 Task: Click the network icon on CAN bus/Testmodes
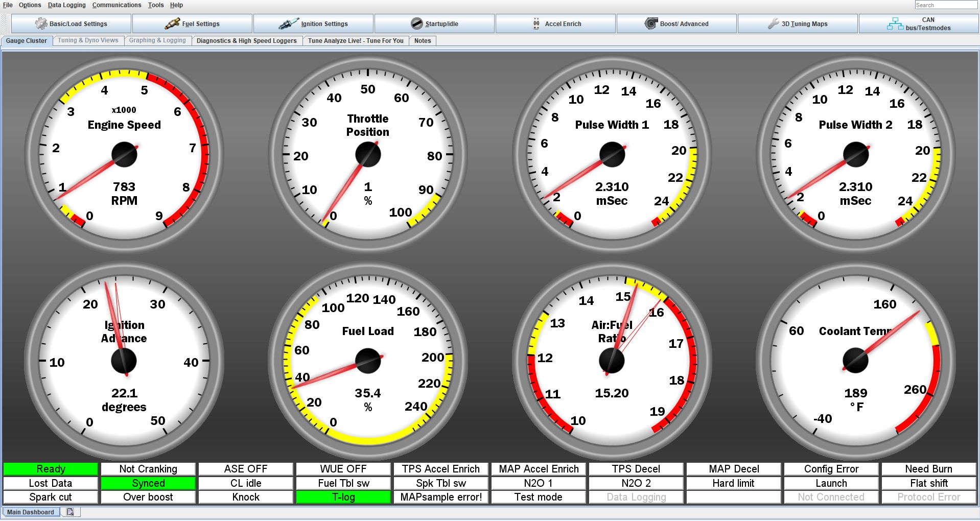point(895,23)
